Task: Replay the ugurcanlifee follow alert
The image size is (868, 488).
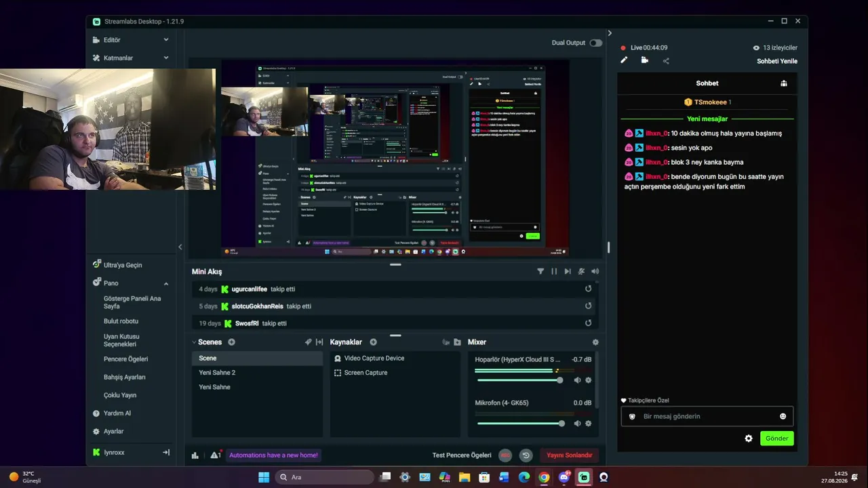Action: point(588,289)
